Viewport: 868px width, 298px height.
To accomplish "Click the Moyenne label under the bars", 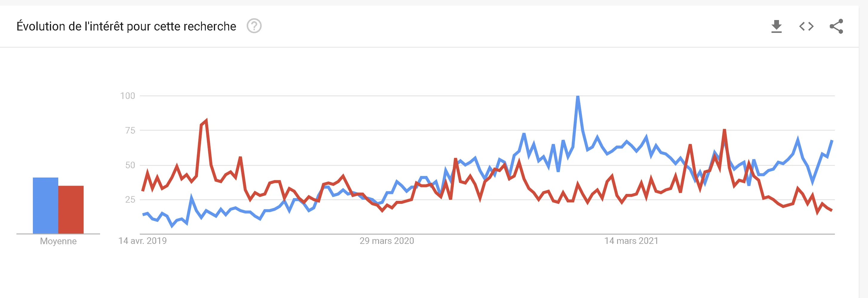I will pos(58,241).
